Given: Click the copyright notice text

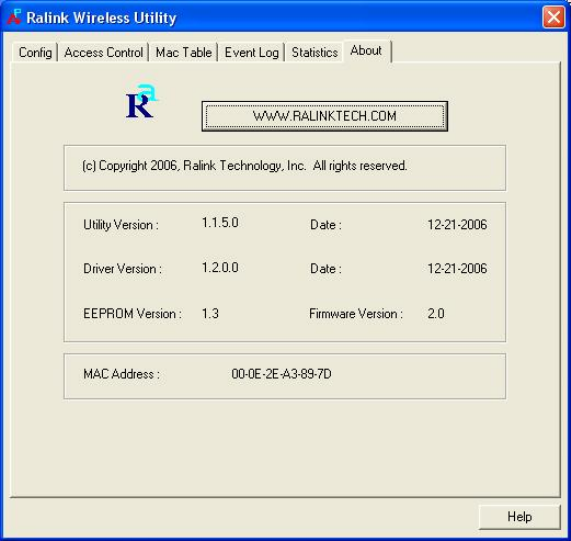Looking at the screenshot, I should (x=244, y=166).
